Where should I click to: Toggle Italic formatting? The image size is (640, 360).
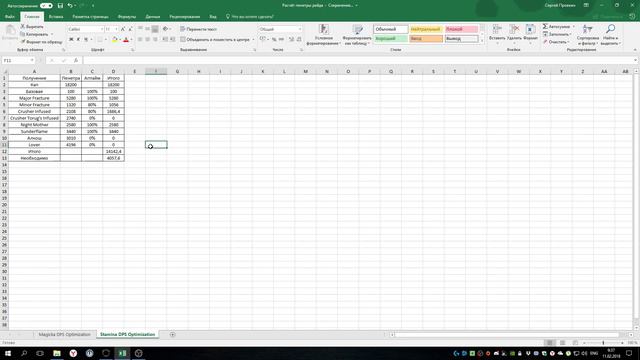tap(78, 40)
